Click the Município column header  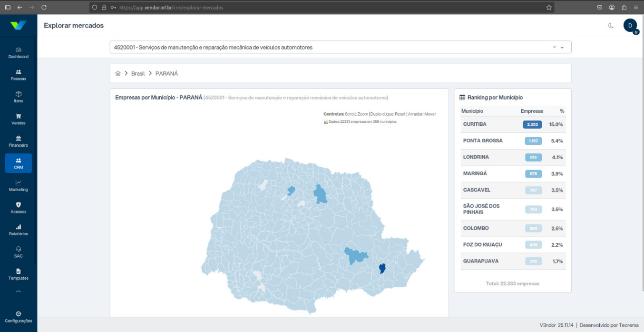coord(472,111)
